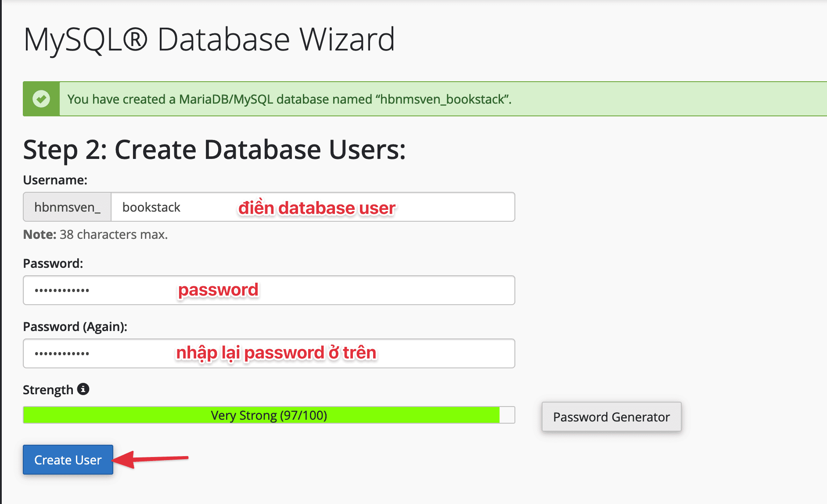Click into the Password (Again) field
Viewport: 827px width, 504px height.
click(269, 353)
